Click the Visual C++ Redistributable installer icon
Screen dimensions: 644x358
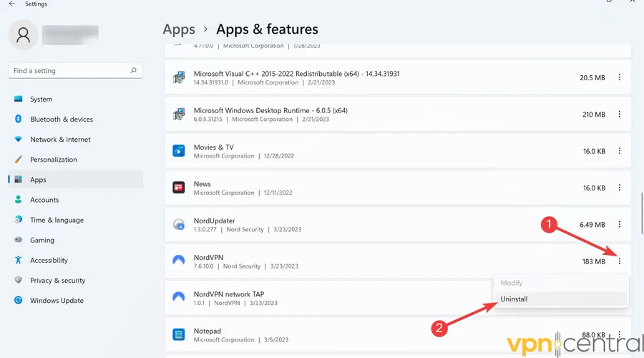tap(179, 77)
